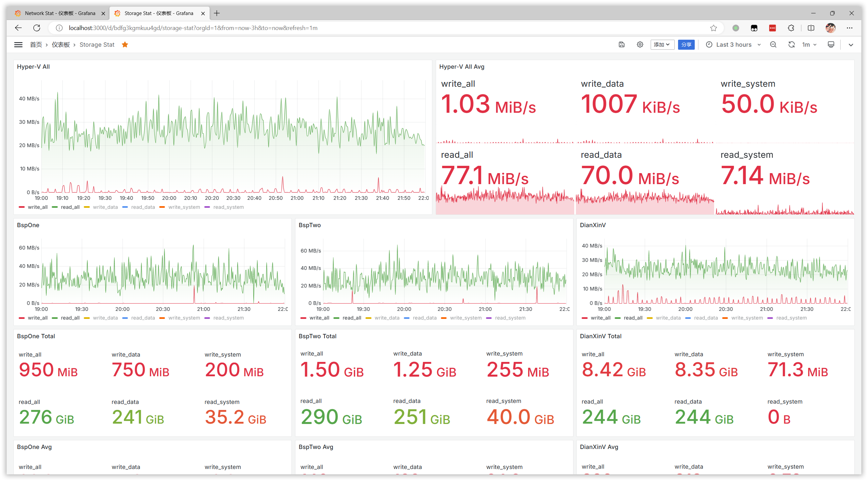Go back in browser history
868x481 pixels.
click(x=18, y=28)
